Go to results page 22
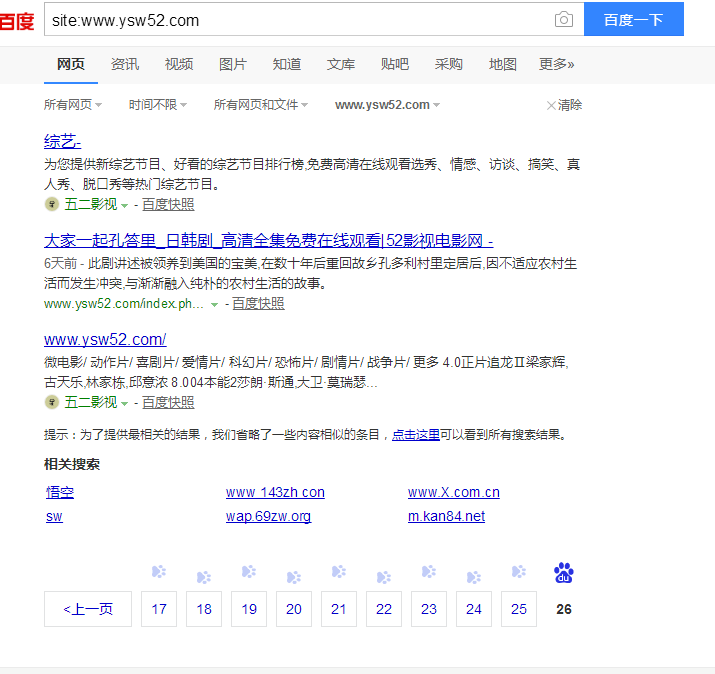 pyautogui.click(x=384, y=609)
